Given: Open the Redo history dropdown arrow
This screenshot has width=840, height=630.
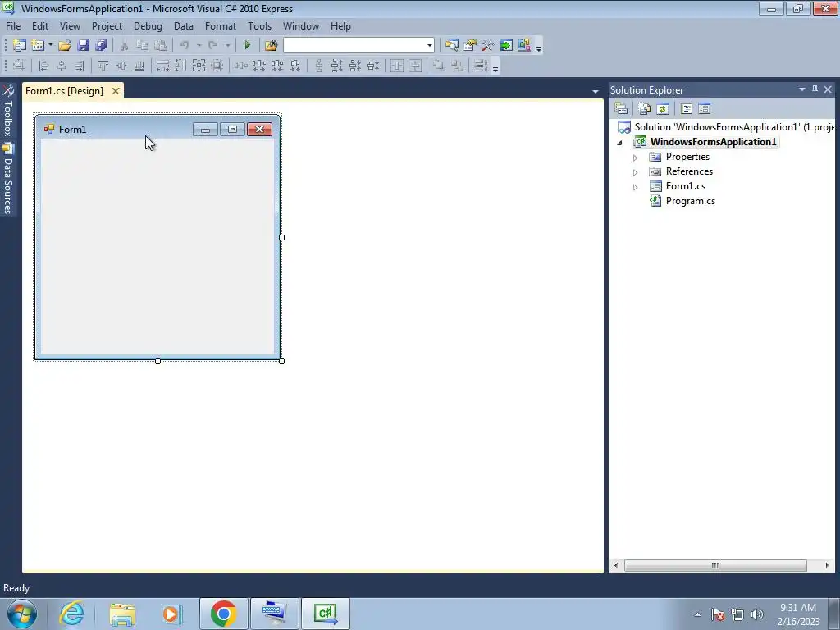Looking at the screenshot, I should click(228, 46).
